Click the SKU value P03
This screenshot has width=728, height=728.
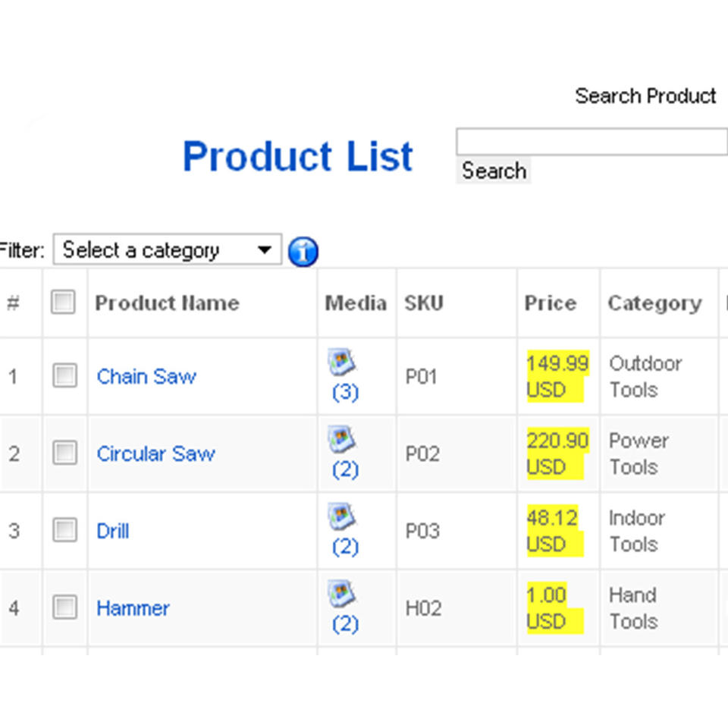coord(422,531)
